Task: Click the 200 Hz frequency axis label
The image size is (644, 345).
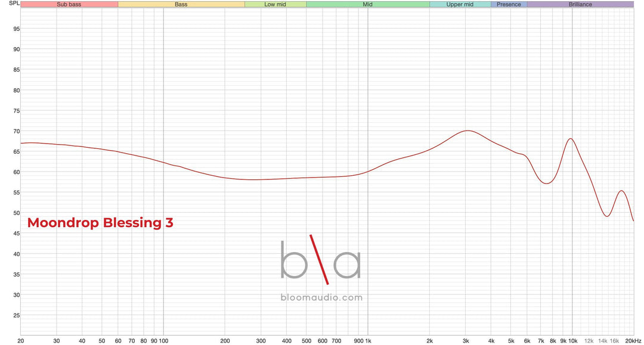Action: (x=225, y=341)
